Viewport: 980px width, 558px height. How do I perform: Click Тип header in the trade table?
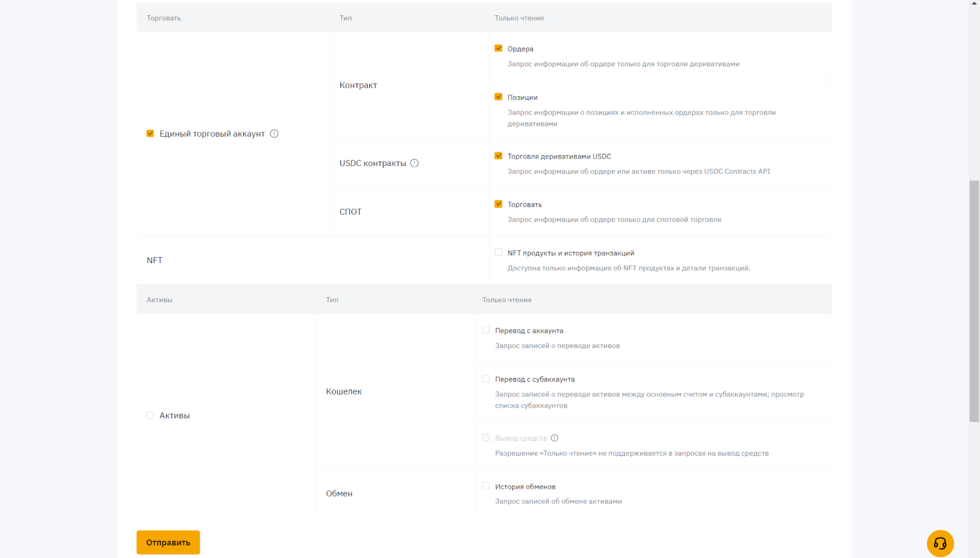345,18
